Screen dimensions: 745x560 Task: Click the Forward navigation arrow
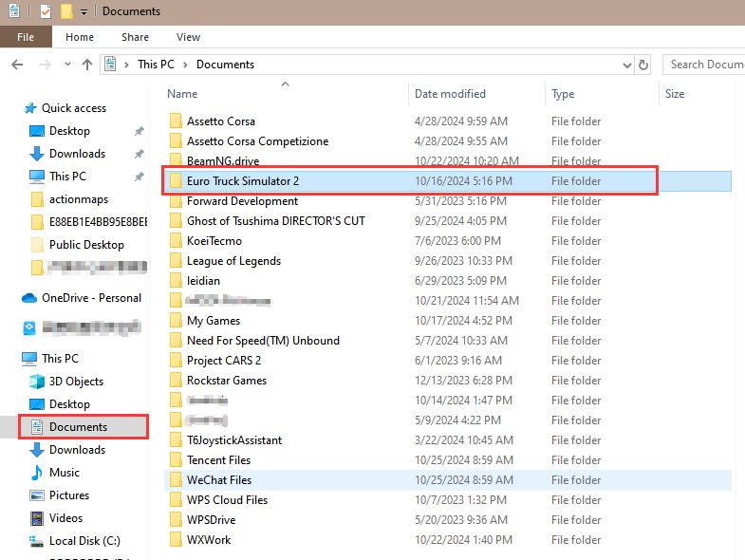point(46,65)
